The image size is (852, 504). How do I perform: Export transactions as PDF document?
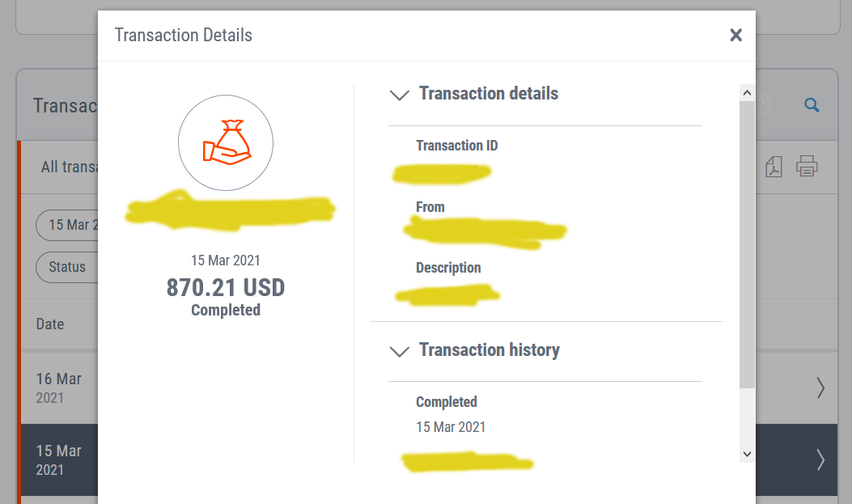click(x=774, y=167)
